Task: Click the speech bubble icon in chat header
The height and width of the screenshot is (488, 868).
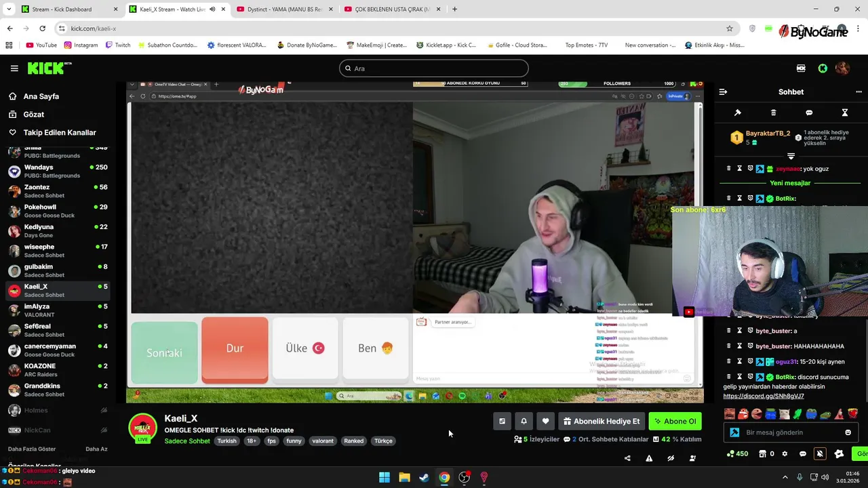Action: [x=809, y=113]
